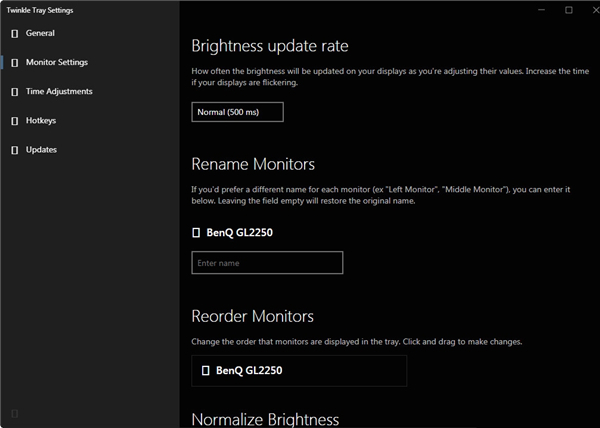Click the Monitor Settings sidebar icon

pyautogui.click(x=15, y=62)
